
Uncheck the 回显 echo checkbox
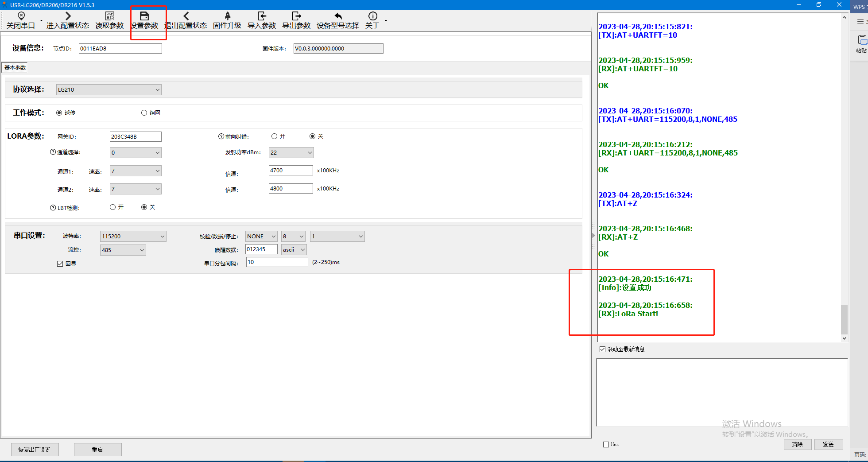coord(60,264)
